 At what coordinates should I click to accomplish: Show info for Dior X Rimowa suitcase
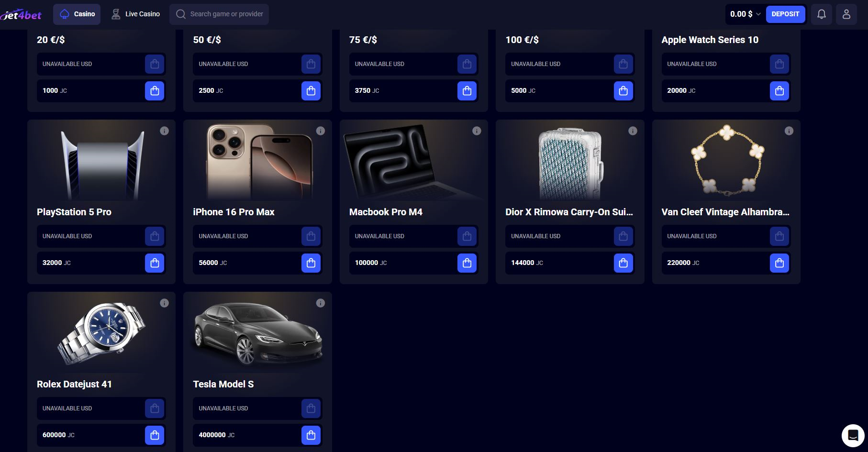[633, 131]
